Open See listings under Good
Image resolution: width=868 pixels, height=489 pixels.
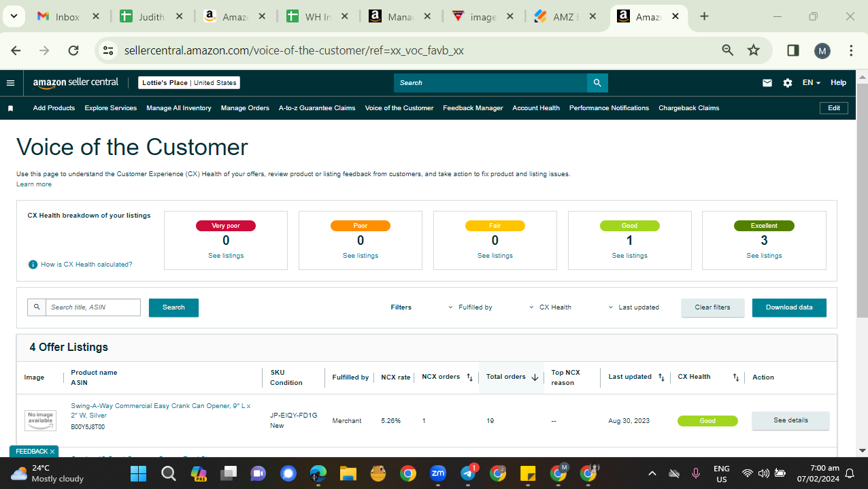click(x=629, y=256)
